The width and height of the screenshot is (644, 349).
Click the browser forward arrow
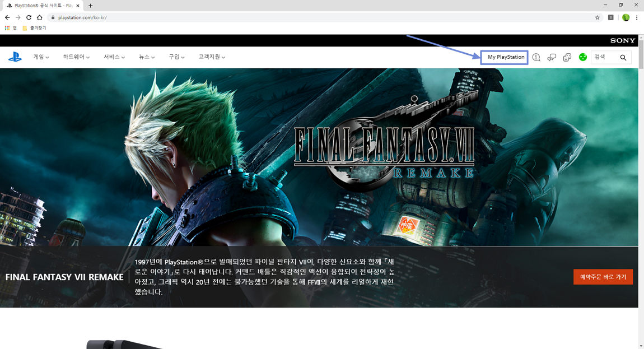pyautogui.click(x=18, y=17)
